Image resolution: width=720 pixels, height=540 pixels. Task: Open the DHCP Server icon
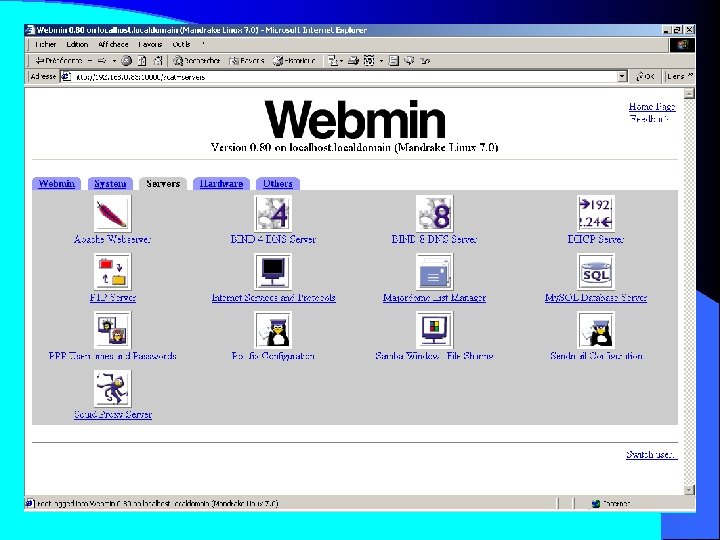pyautogui.click(x=596, y=214)
